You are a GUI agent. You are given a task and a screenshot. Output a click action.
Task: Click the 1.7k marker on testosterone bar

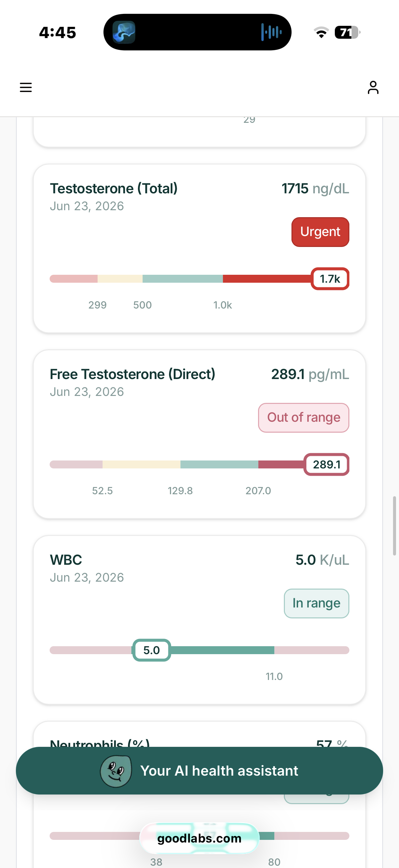(330, 279)
